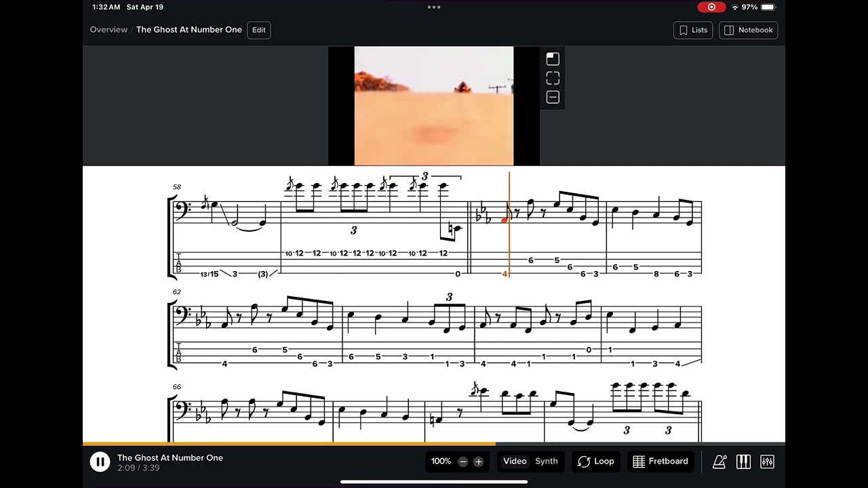Click the 100% zoom level value

pyautogui.click(x=441, y=462)
